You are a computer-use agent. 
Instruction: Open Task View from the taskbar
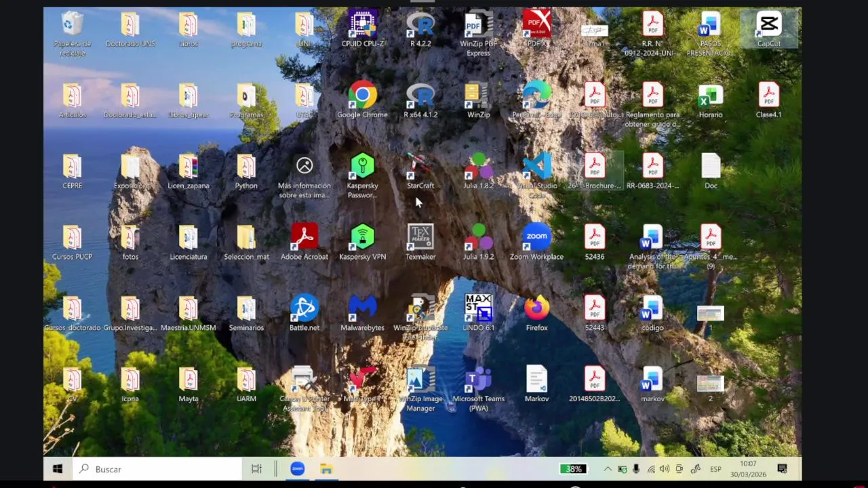pyautogui.click(x=256, y=469)
